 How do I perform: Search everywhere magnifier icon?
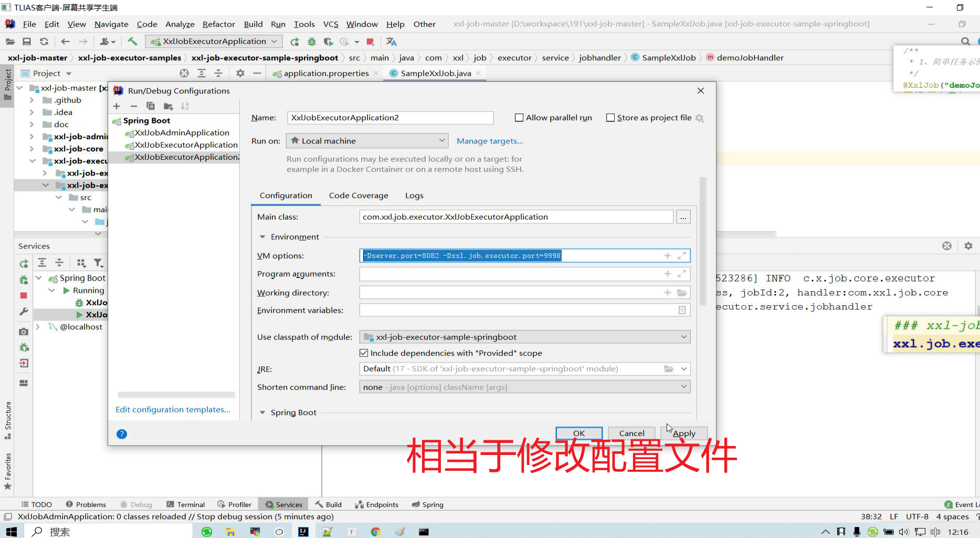965,42
